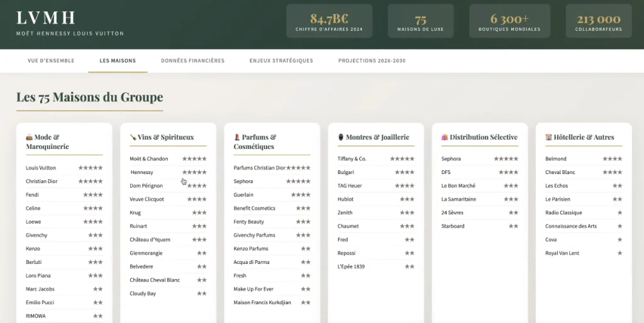Viewport: 644px width, 323px height.
Task: Select the Bulgari row
Action: 376,172
